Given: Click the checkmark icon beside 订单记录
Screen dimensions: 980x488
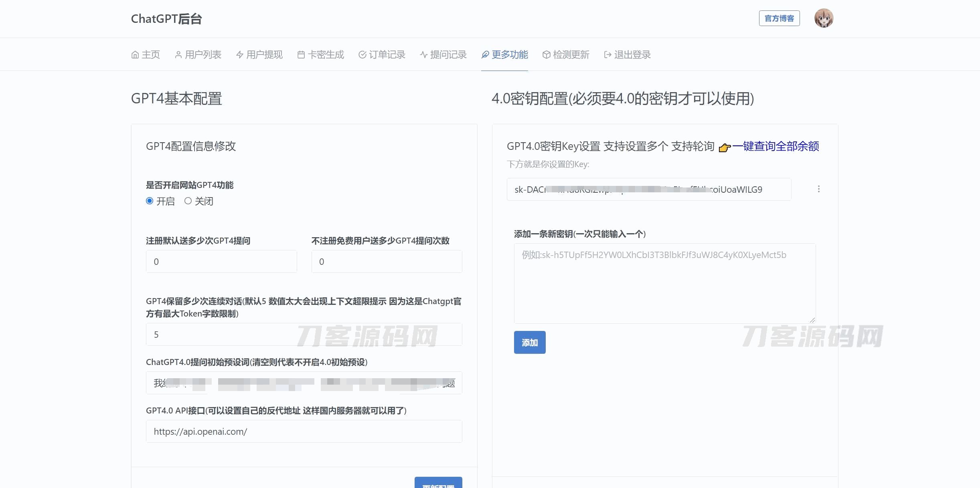Looking at the screenshot, I should point(362,55).
